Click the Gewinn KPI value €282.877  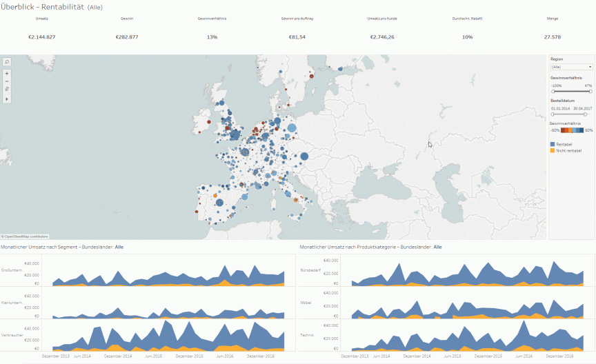(127, 37)
